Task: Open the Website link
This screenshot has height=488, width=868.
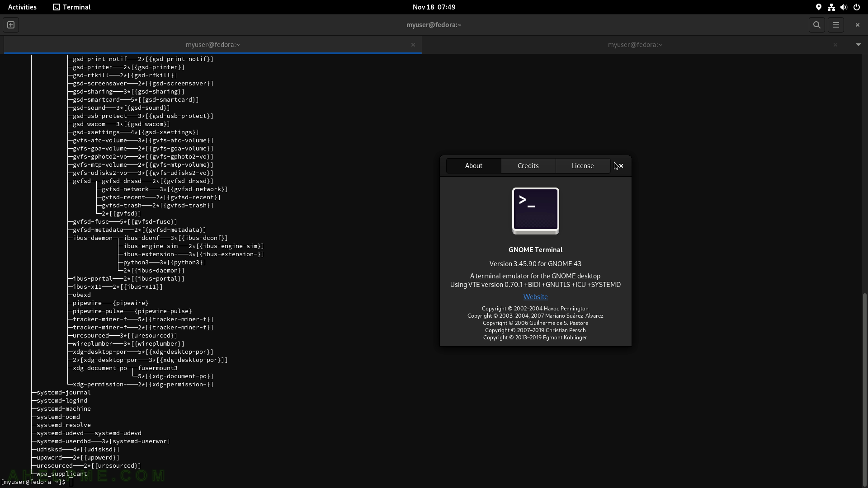Action: 535,297
